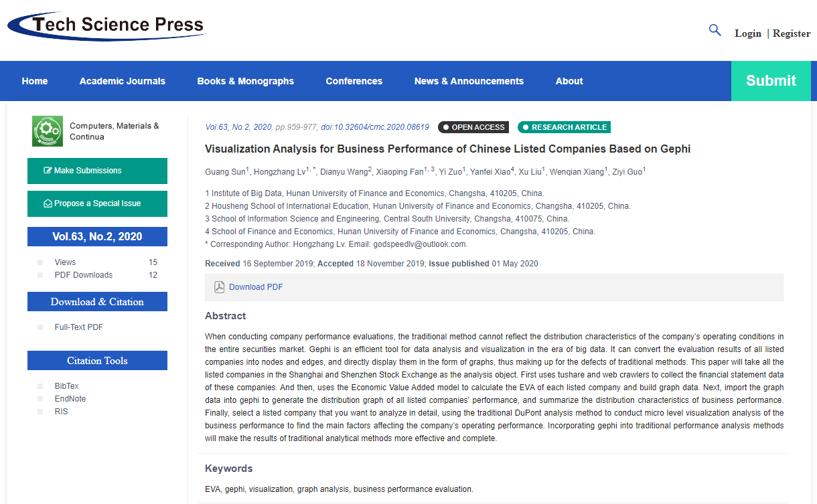Select the BibTex citation tool
The width and height of the screenshot is (817, 504).
coord(67,386)
